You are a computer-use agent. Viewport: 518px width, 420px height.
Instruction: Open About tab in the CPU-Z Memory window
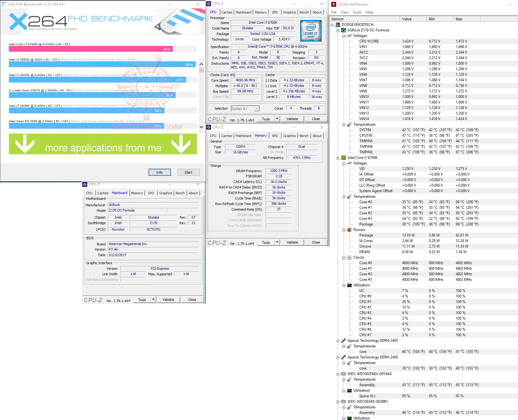(317, 136)
